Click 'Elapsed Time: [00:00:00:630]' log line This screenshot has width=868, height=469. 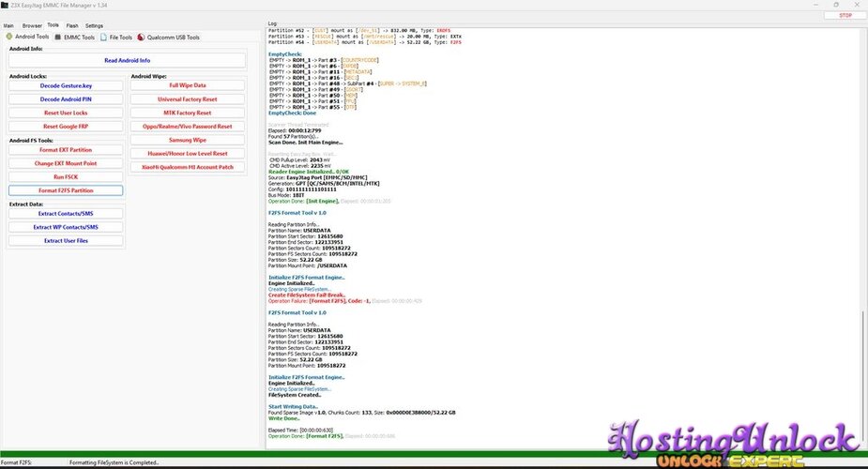[300, 430]
